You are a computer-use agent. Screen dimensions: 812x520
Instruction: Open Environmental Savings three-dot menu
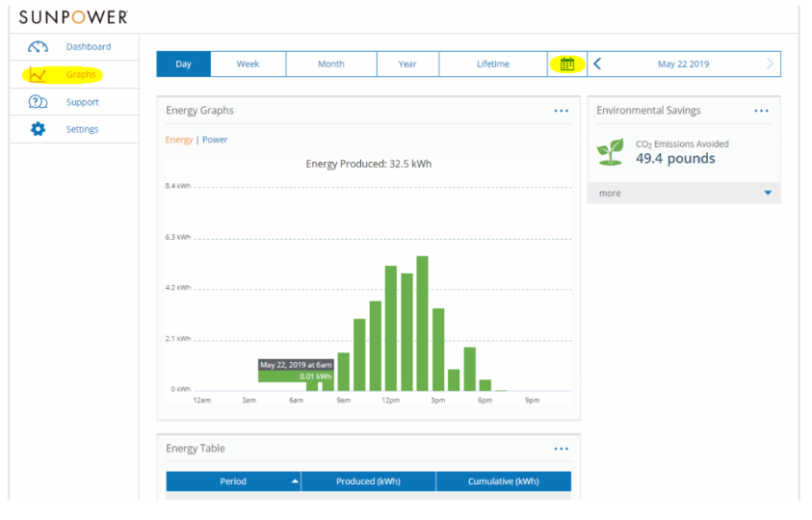point(761,111)
